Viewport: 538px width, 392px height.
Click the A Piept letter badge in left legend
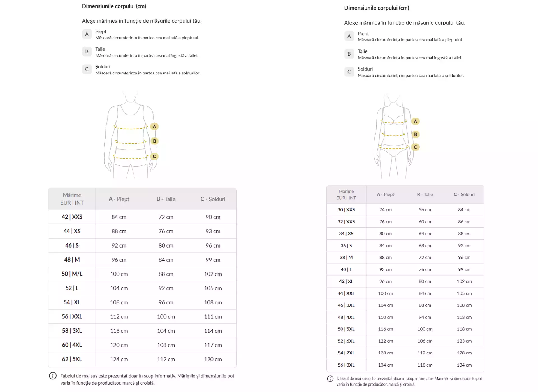pyautogui.click(x=87, y=34)
